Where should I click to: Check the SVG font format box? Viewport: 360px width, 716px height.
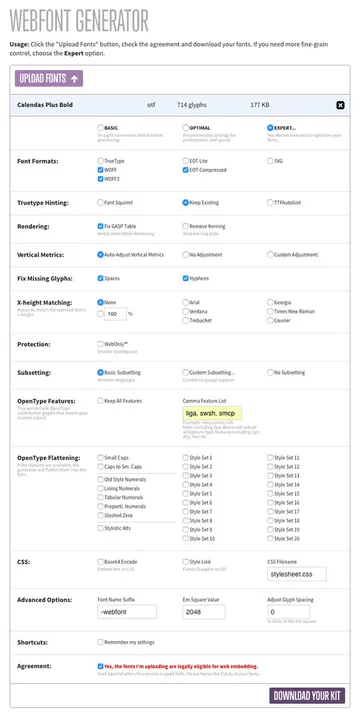(x=270, y=161)
